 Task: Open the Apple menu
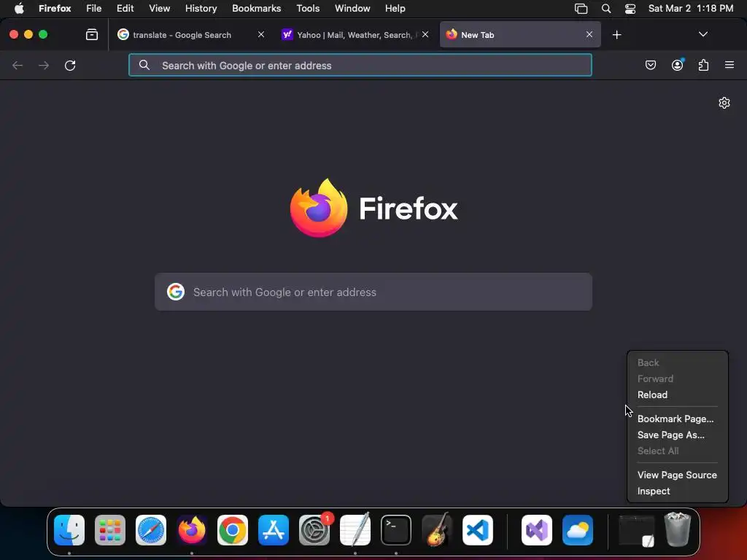[x=19, y=8]
